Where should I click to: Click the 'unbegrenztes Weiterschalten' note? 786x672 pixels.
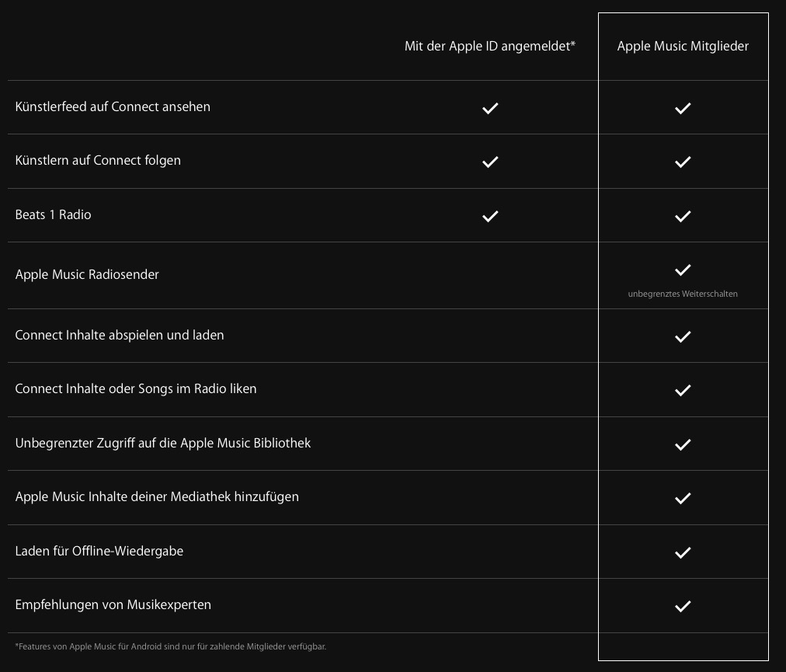[x=683, y=294]
